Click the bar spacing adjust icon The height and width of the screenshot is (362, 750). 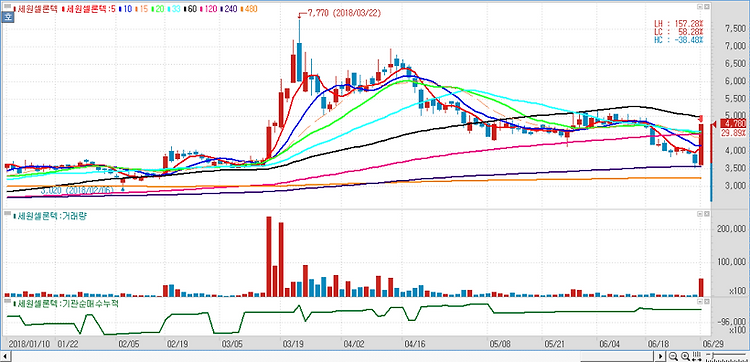(x=697, y=356)
